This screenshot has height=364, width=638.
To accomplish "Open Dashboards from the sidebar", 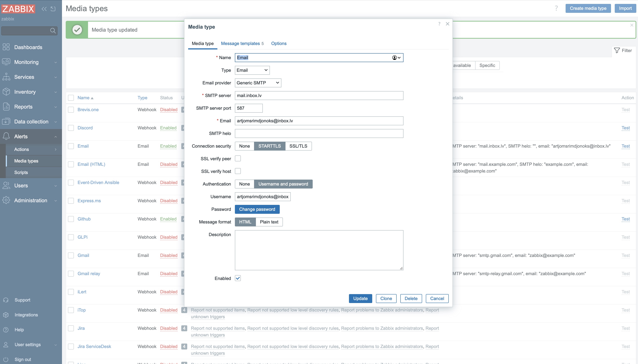I will coord(28,47).
